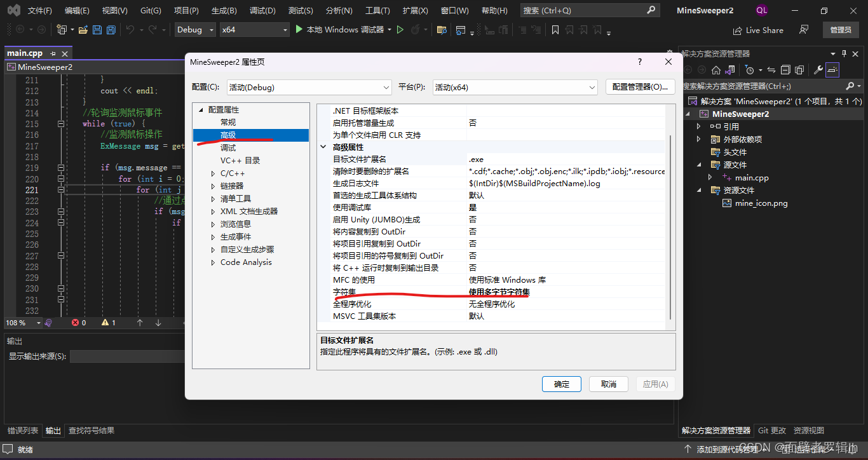Switch to the 资源视图 tab
The width and height of the screenshot is (868, 460).
[809, 431]
